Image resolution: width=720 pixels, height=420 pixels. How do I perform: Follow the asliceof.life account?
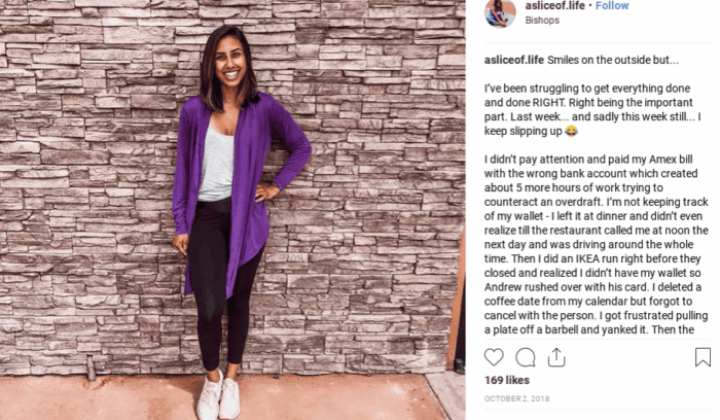pos(612,6)
